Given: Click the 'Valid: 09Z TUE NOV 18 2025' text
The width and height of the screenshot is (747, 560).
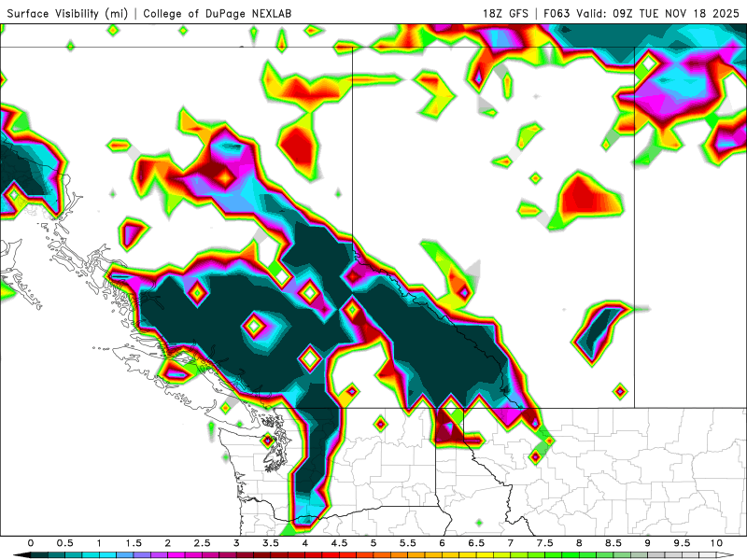Looking at the screenshot, I should [657, 13].
